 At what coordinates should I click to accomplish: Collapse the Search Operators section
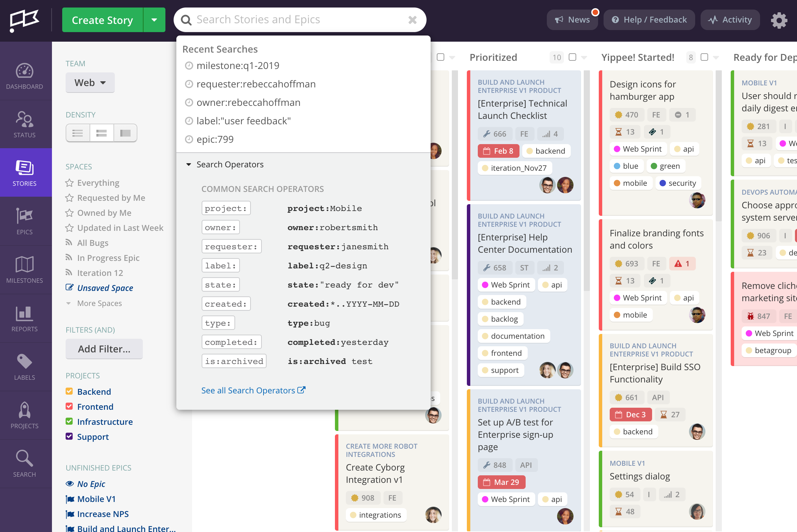188,165
